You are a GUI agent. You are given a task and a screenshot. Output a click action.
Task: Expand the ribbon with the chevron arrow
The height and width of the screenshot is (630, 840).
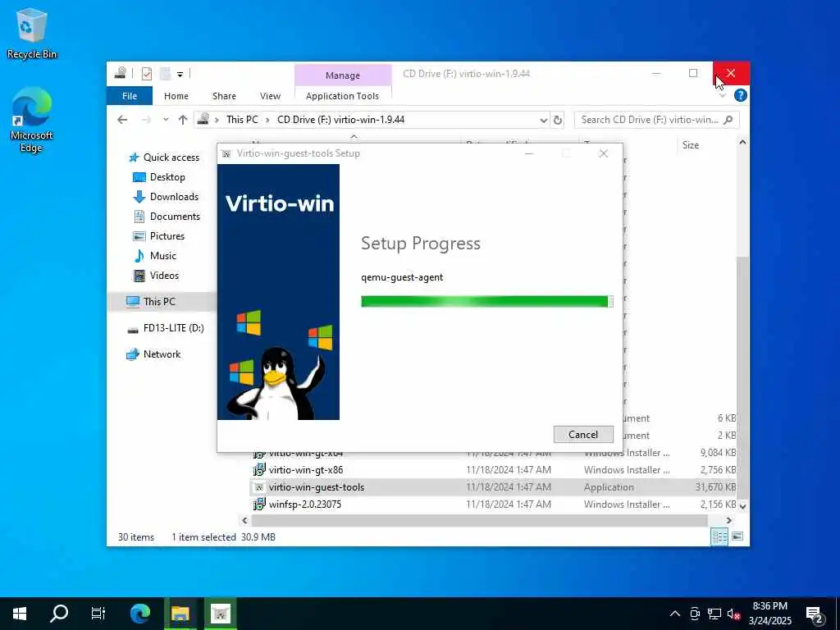pyautogui.click(x=722, y=95)
